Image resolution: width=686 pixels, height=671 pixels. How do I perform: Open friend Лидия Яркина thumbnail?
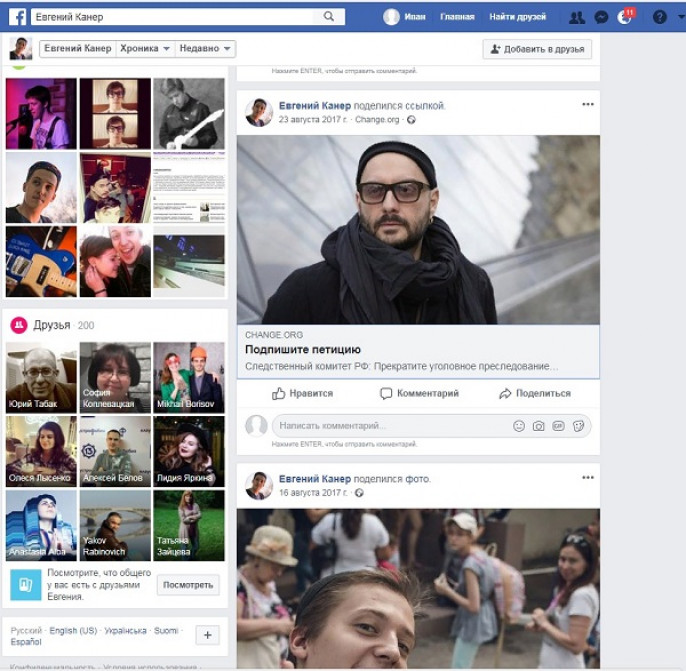189,451
